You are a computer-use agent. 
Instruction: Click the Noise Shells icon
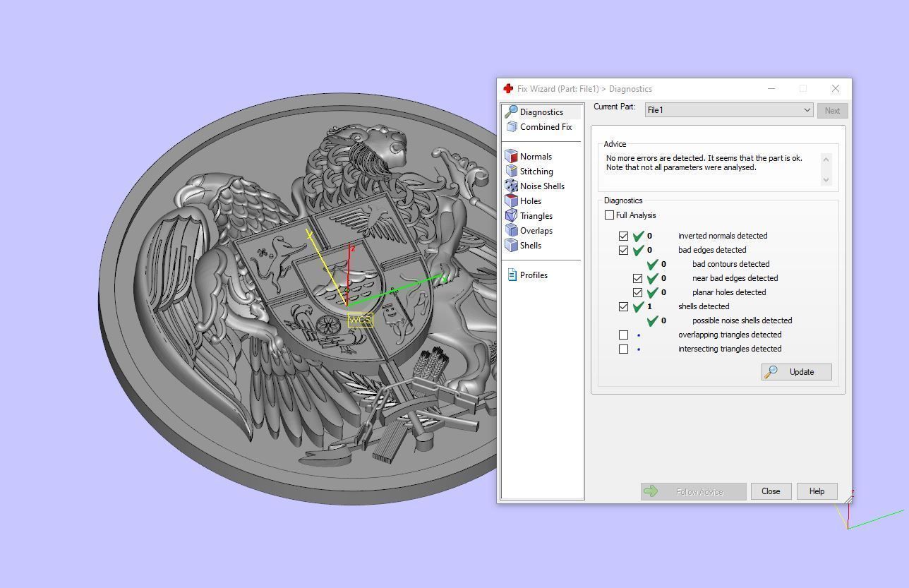click(x=512, y=186)
